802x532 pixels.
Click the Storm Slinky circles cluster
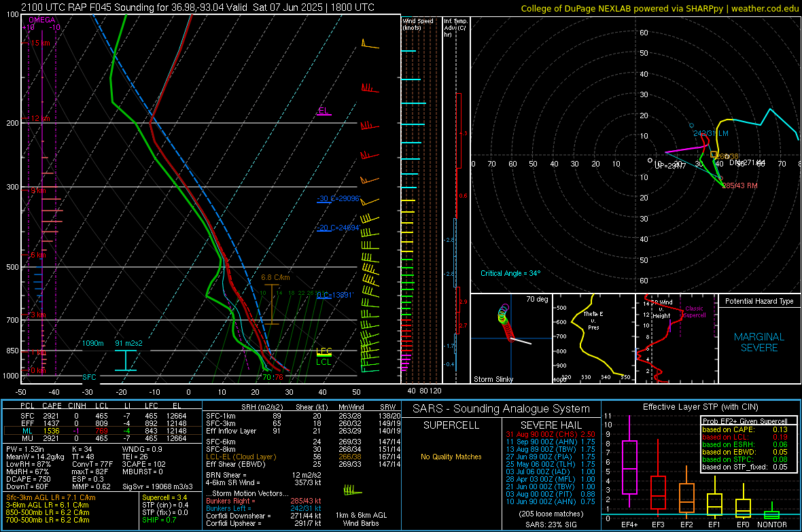[x=505, y=321]
